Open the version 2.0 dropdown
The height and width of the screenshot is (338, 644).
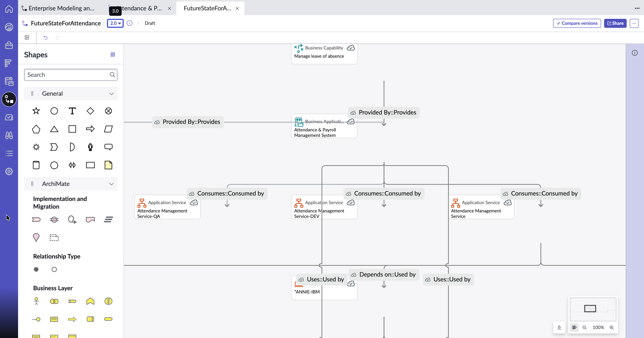[115, 23]
